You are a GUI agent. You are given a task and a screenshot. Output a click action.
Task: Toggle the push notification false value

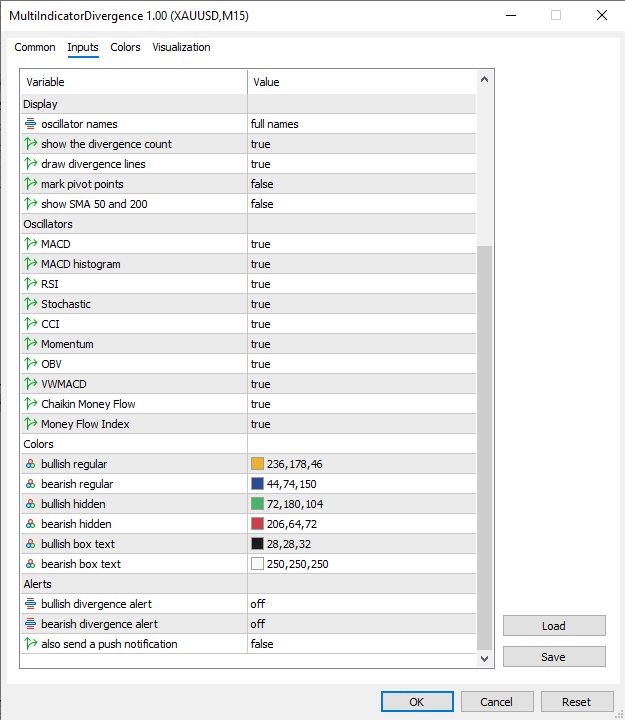coord(362,644)
